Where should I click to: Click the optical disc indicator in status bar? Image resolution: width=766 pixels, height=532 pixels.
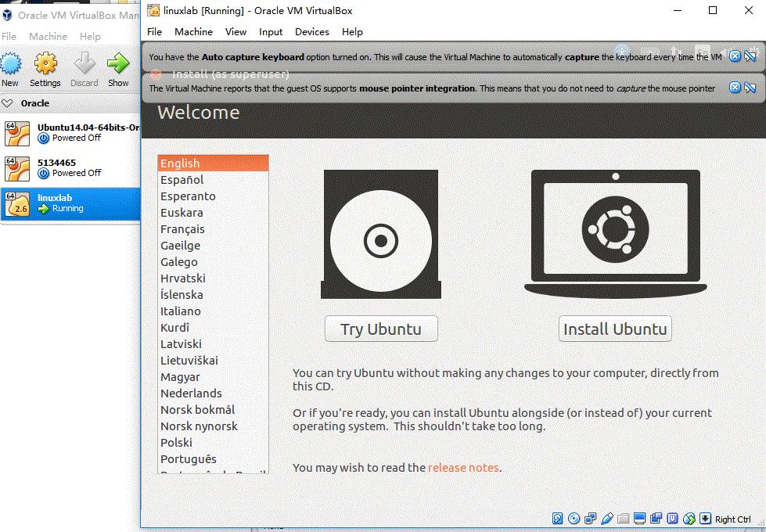click(x=574, y=519)
